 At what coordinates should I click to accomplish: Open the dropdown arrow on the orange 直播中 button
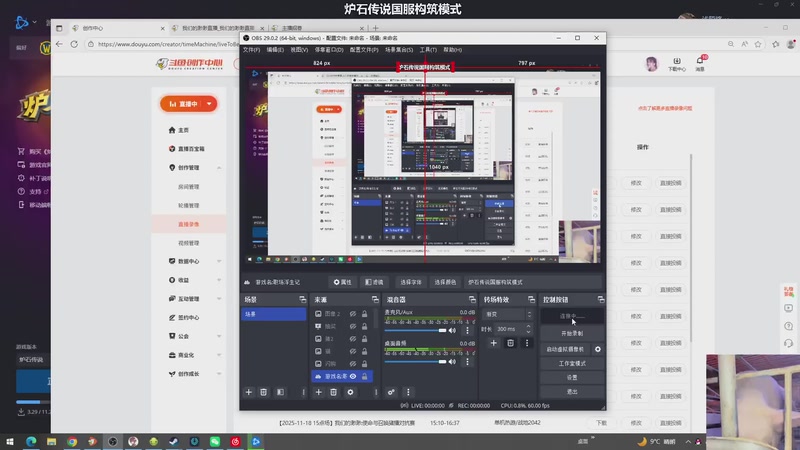[x=209, y=104]
